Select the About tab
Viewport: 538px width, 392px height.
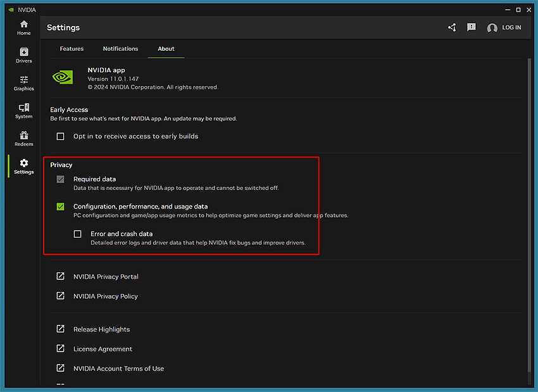[166, 49]
